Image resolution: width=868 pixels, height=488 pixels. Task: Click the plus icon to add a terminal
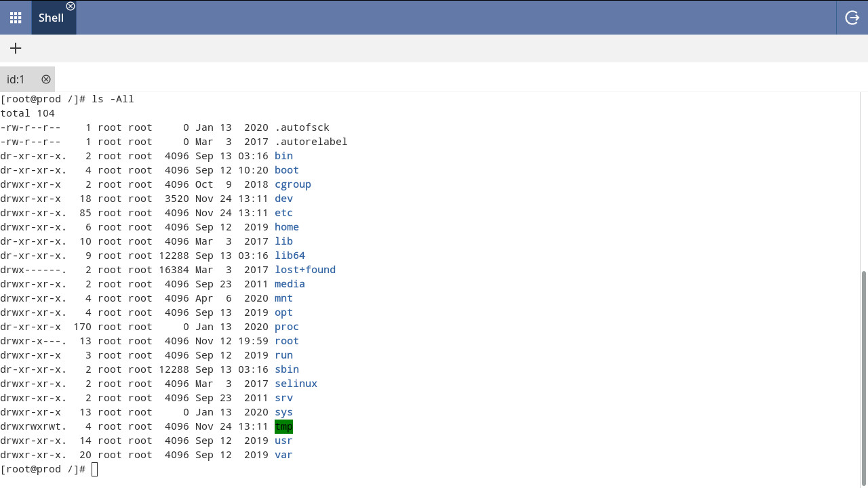pyautogui.click(x=15, y=48)
